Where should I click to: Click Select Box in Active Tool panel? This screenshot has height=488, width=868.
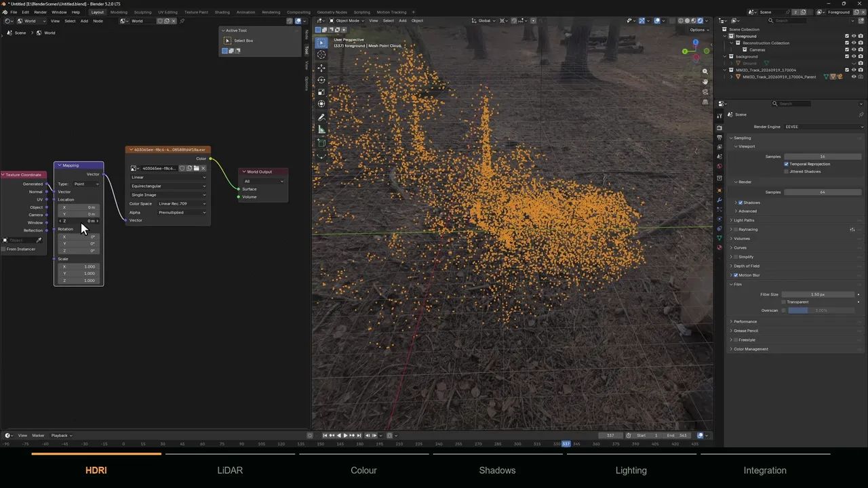pyautogui.click(x=243, y=41)
